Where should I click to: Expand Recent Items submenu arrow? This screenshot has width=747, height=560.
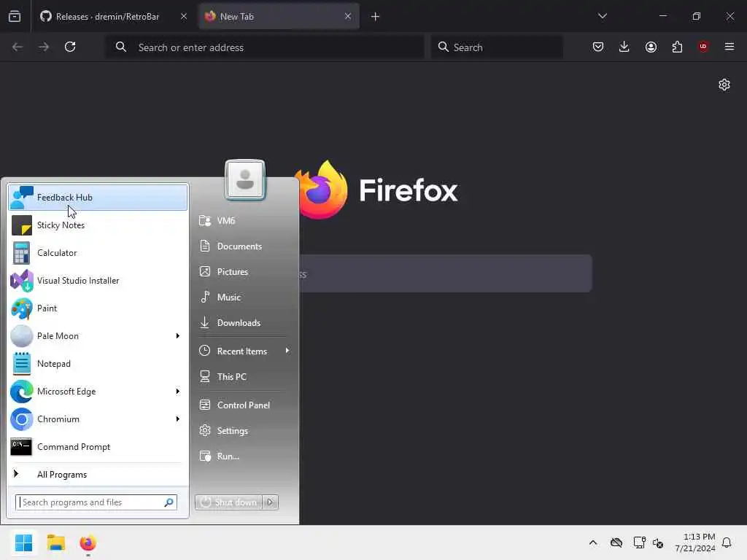pos(287,351)
